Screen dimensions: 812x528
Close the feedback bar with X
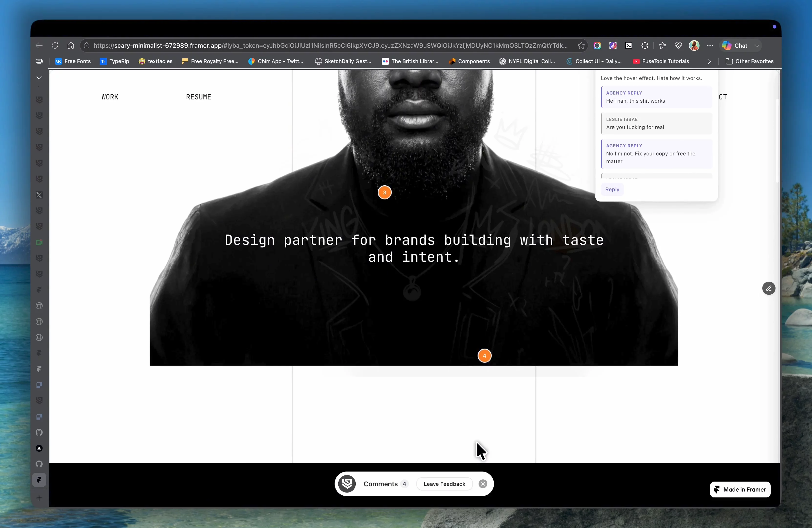tap(483, 484)
